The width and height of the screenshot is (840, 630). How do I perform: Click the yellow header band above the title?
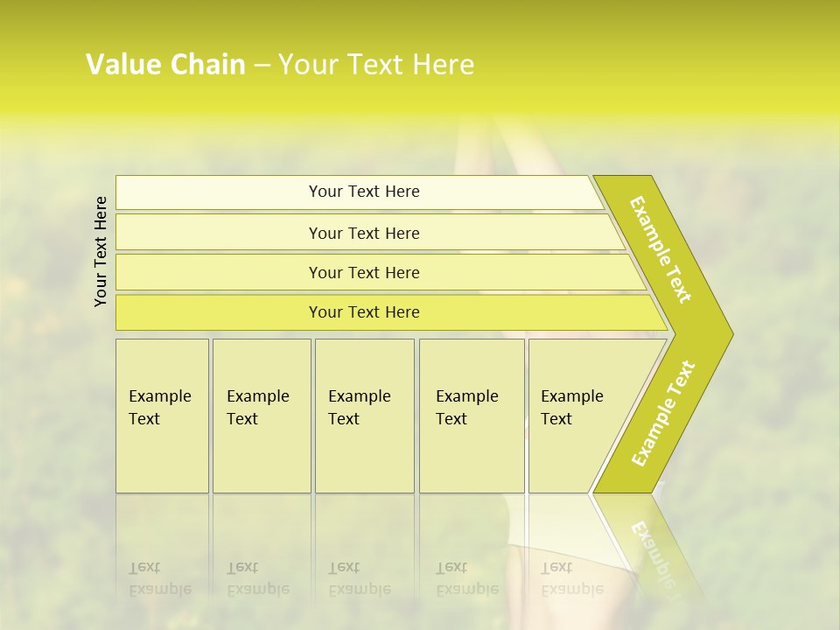click(420, 21)
